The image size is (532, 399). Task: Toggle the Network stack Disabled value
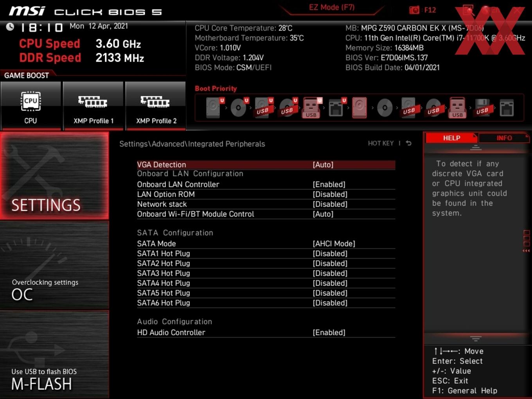pos(330,204)
